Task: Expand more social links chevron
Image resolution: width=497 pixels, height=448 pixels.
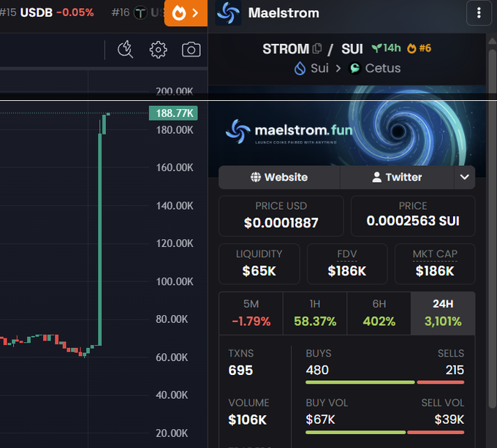Action: click(x=464, y=177)
